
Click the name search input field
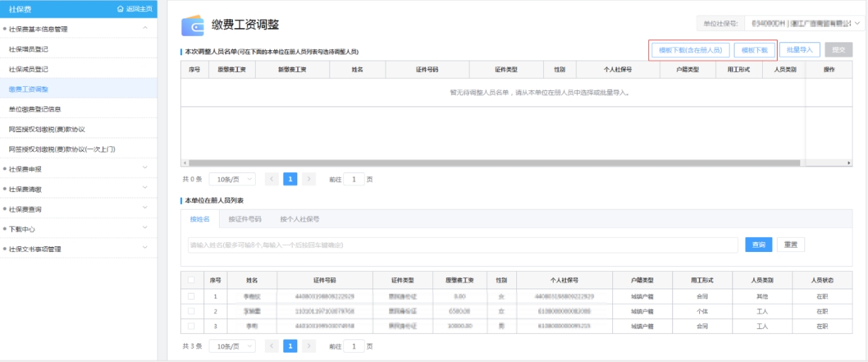point(459,245)
